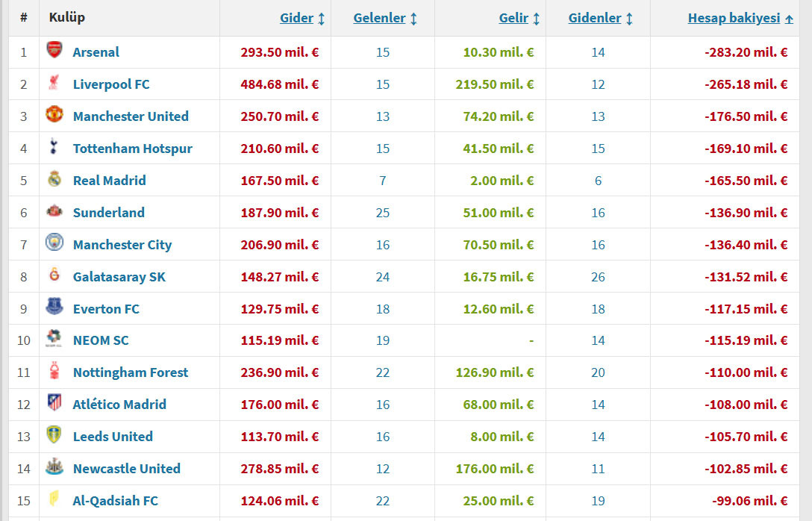Screen dimensions: 812x521
Task: Click the Atlético Madrid crest icon
Action: 54,404
